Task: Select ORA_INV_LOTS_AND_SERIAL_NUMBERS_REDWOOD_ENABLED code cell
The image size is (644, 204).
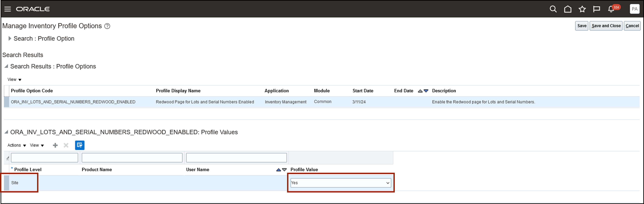Action: (x=73, y=102)
